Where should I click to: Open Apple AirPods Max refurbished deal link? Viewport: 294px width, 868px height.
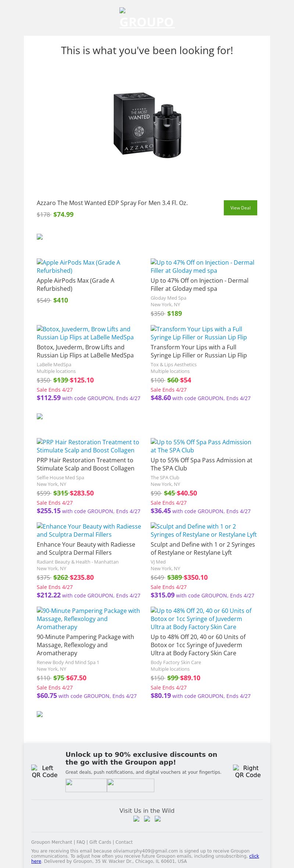pos(78,267)
